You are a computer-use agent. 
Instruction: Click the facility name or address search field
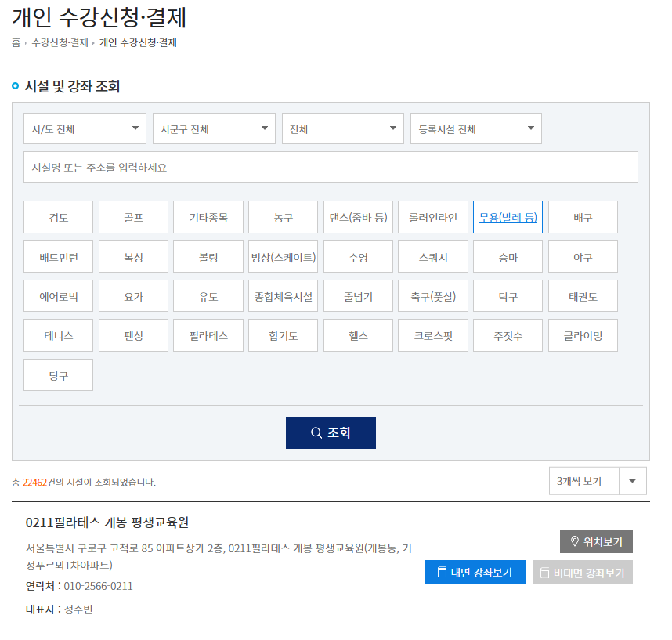(330, 167)
